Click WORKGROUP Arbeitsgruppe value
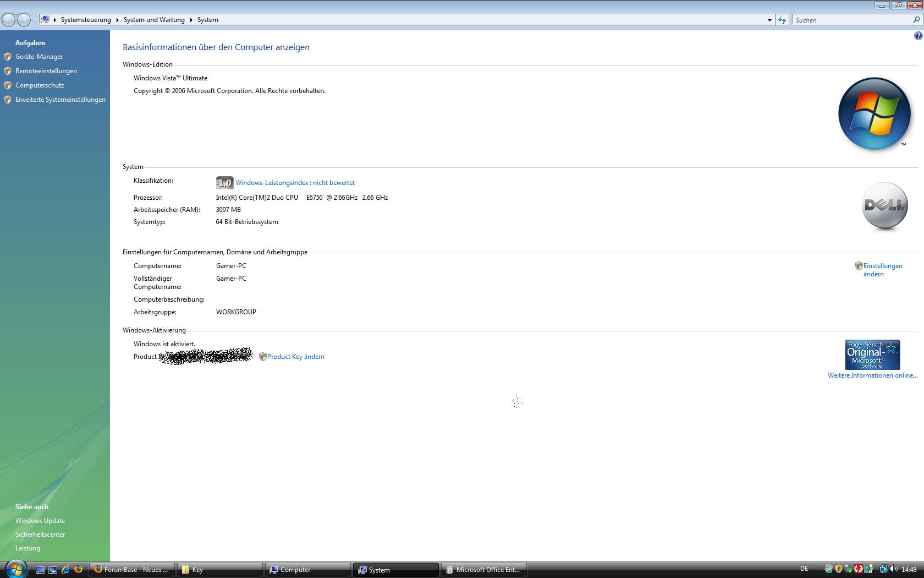 (236, 312)
